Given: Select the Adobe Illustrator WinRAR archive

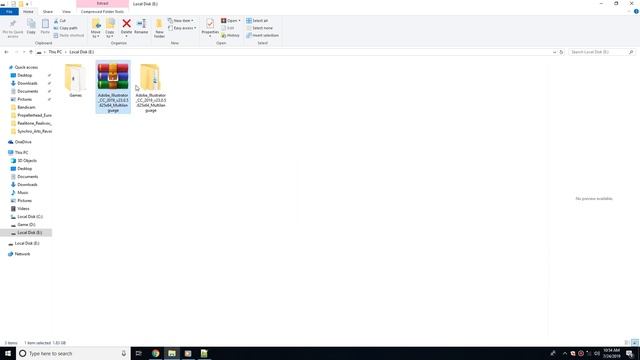Looking at the screenshot, I should (113, 87).
